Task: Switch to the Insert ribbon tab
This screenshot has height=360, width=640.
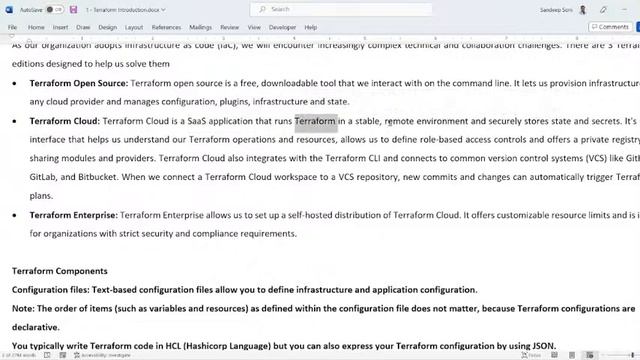Action: pos(60,27)
